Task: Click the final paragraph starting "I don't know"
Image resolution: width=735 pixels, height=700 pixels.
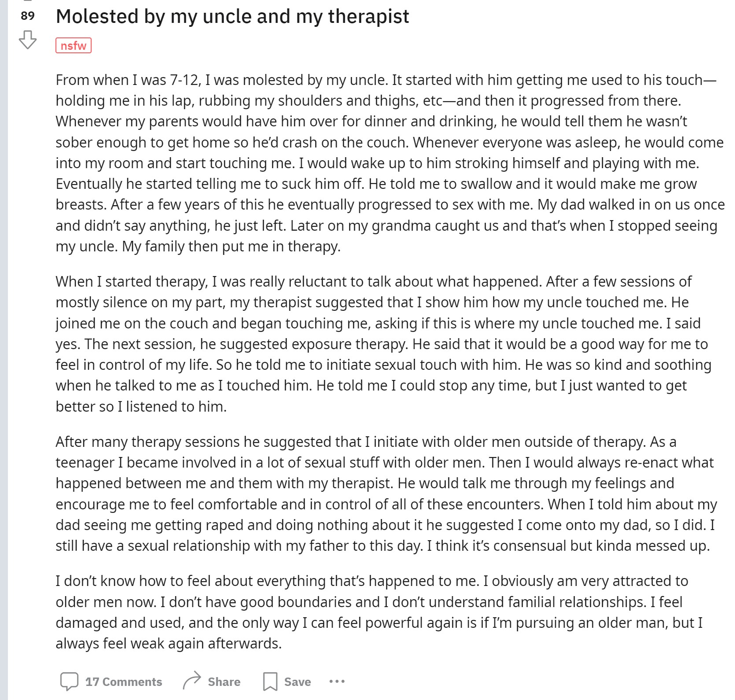Action: pos(379,612)
